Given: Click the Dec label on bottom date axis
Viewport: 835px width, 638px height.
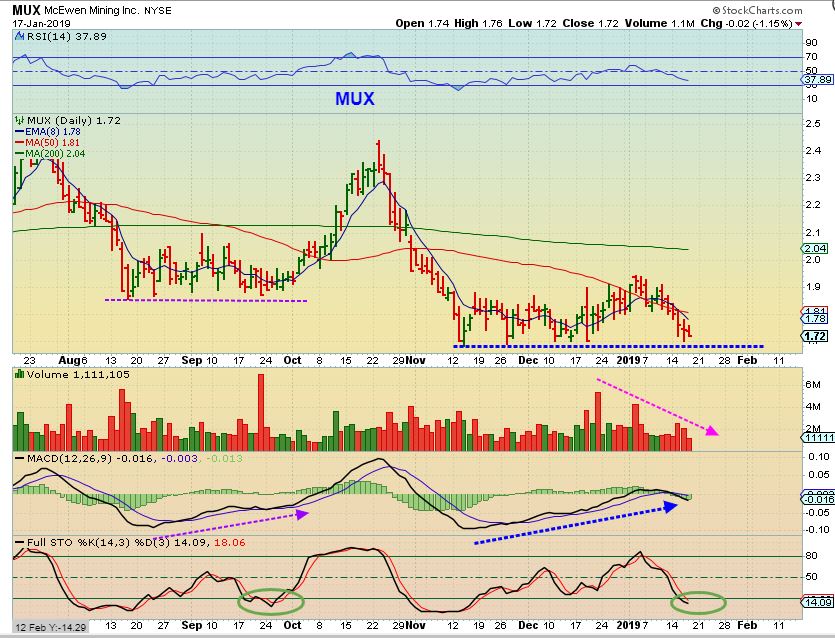Looking at the screenshot, I should point(528,625).
